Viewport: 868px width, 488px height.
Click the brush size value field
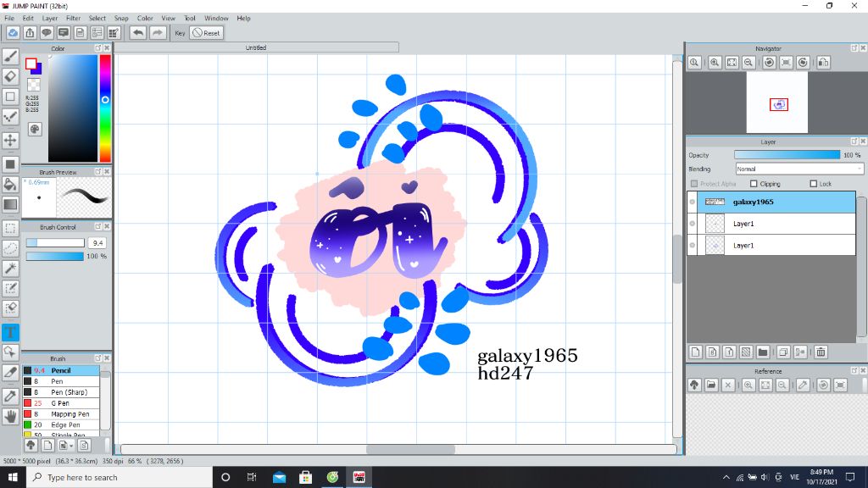[97, 243]
